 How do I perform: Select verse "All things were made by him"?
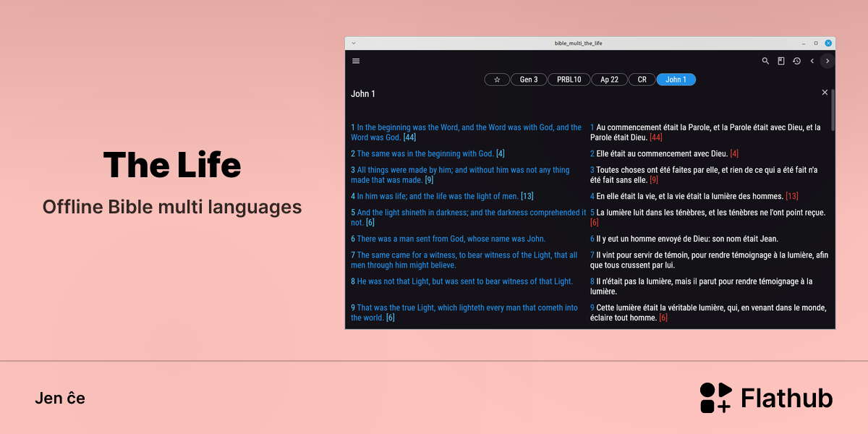coord(460,175)
